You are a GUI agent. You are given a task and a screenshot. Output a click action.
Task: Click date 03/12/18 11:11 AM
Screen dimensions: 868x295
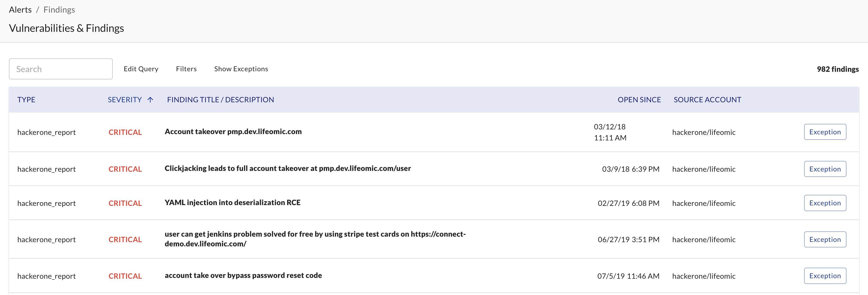(610, 132)
